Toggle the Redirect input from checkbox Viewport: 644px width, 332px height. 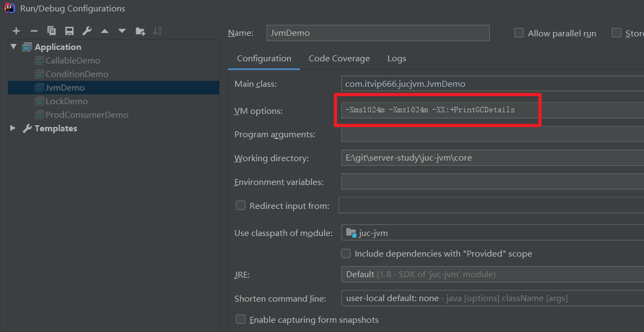pos(240,206)
